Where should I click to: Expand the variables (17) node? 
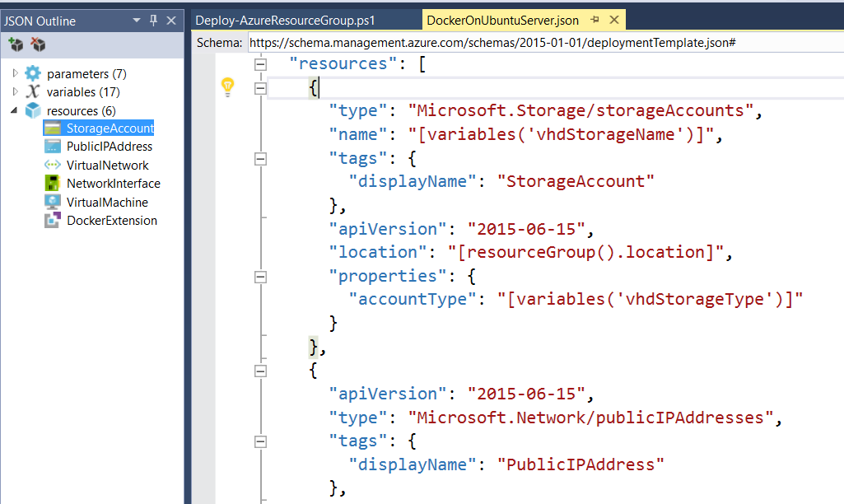(15, 91)
